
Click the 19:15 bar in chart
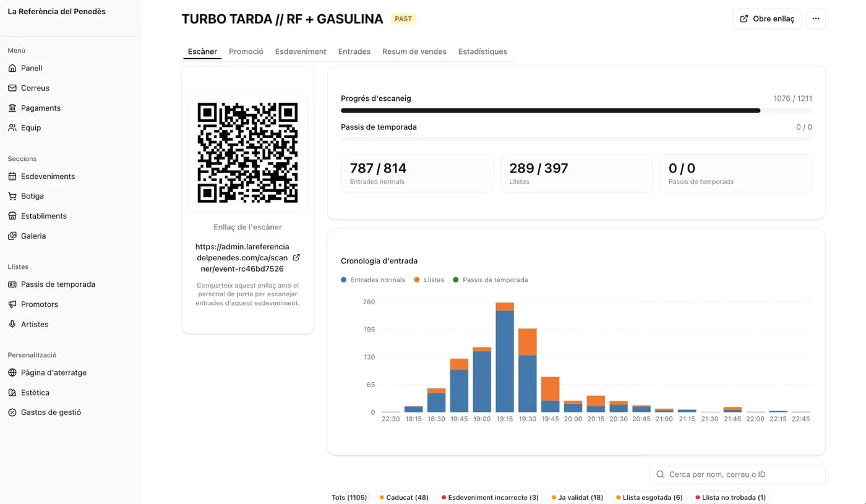pyautogui.click(x=505, y=357)
